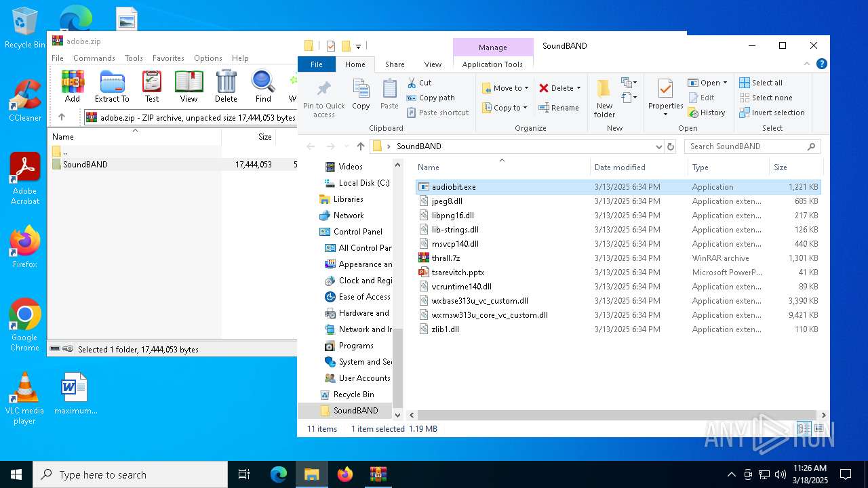Switch to details view in status bar
868x488 pixels.
(804, 429)
